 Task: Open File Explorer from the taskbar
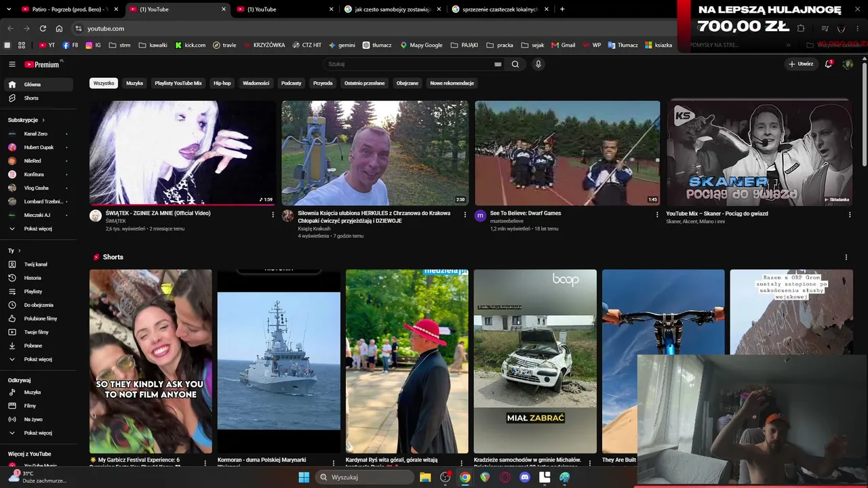click(x=425, y=477)
